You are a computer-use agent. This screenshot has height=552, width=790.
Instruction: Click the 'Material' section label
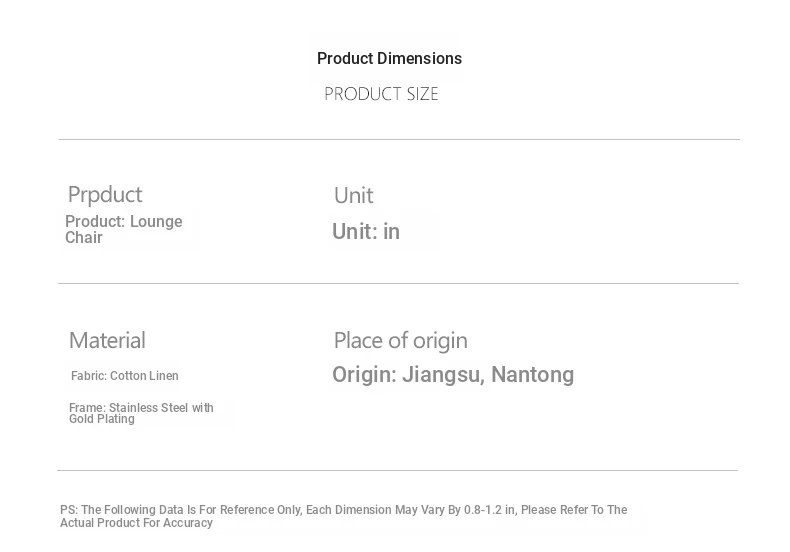(107, 340)
